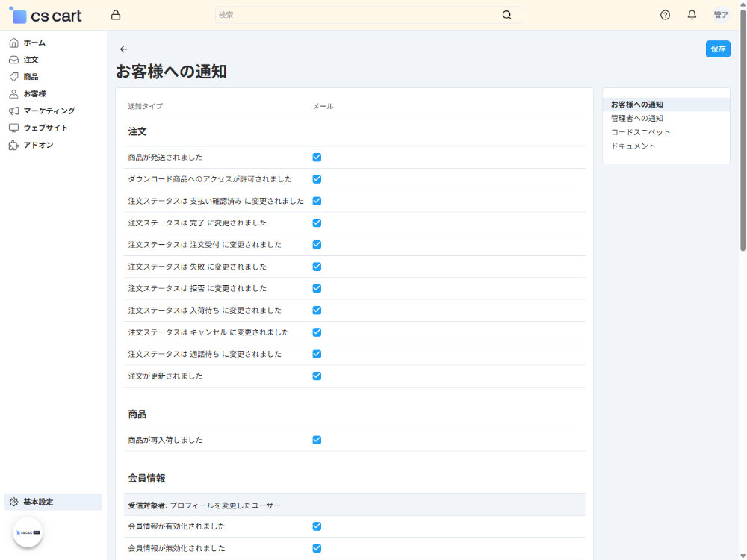Image resolution: width=747 pixels, height=560 pixels.
Task: Open マーケティング from the sidebar icon
Action: point(13,111)
